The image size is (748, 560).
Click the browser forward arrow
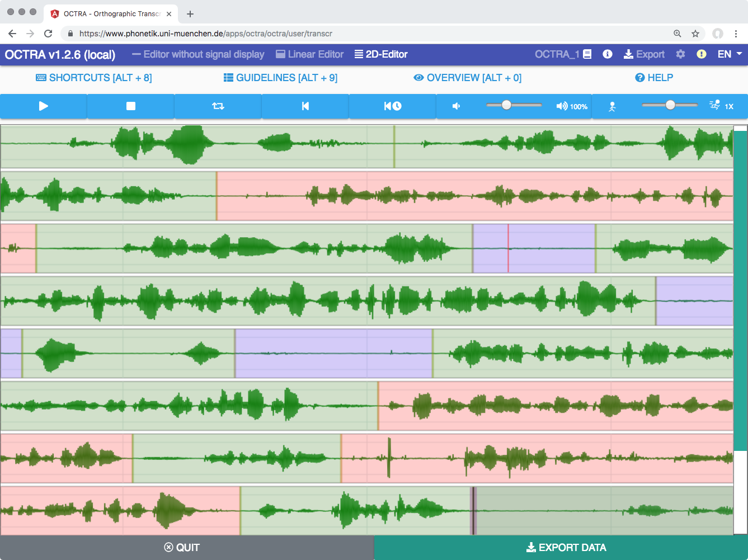click(30, 34)
